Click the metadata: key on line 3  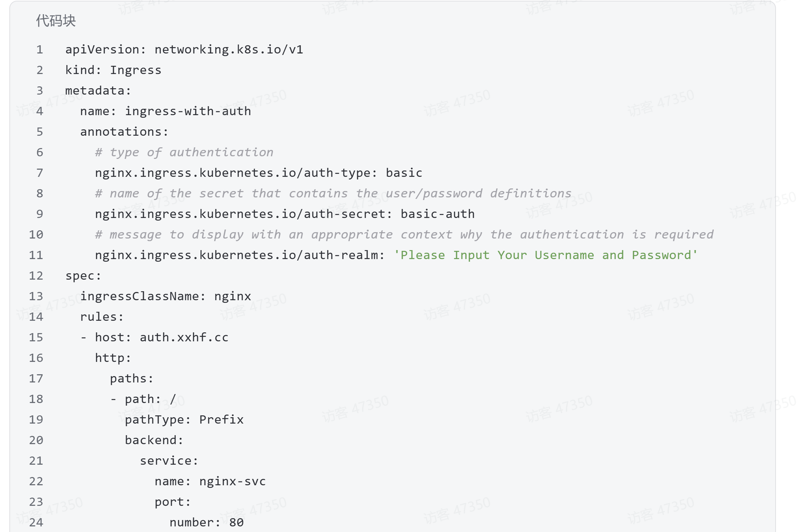(x=98, y=91)
